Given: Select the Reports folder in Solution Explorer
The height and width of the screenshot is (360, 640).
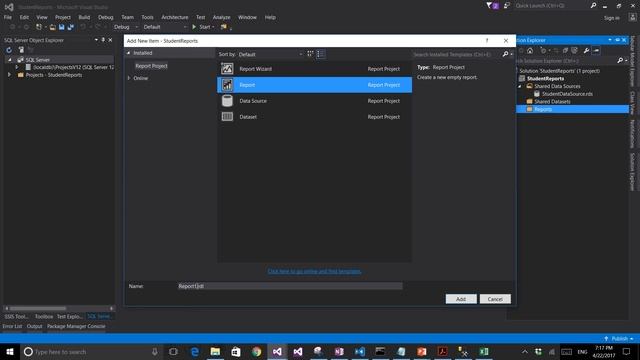Looking at the screenshot, I should click(572, 109).
